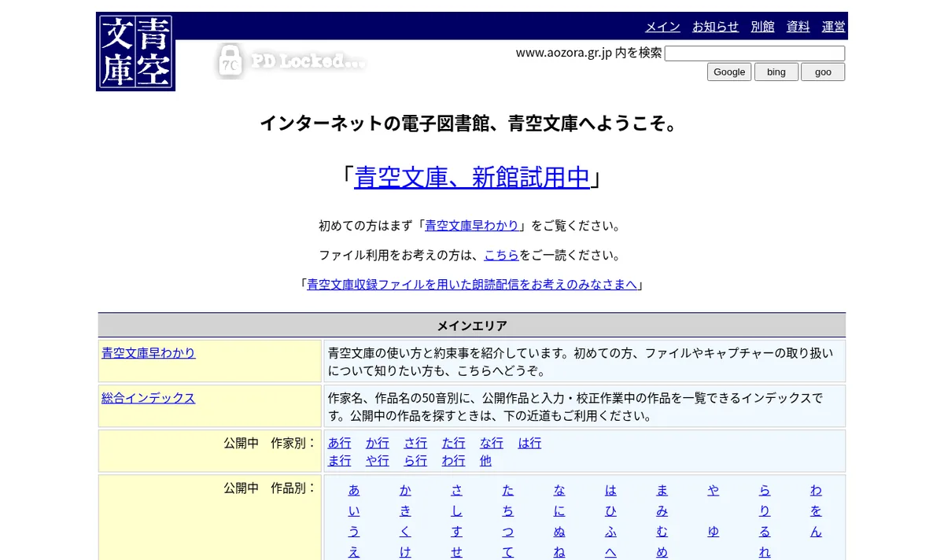This screenshot has height=560, width=944.
Task: Open works starting with す
Action: [456, 531]
